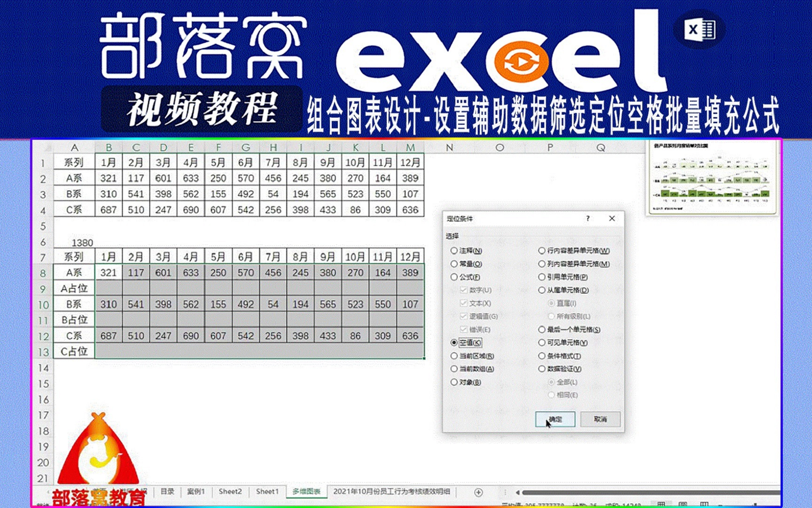This screenshot has width=812, height=508.
Task: Click cell A6 containing 1380
Action: pyautogui.click(x=74, y=242)
